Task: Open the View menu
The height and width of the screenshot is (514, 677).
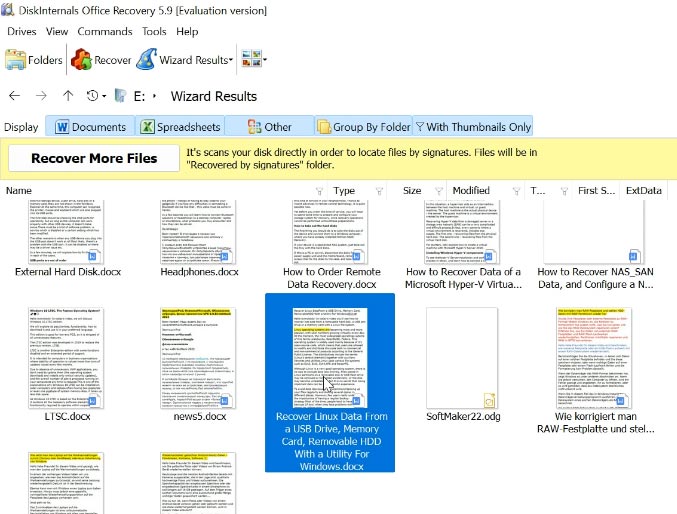Action: 57,32
